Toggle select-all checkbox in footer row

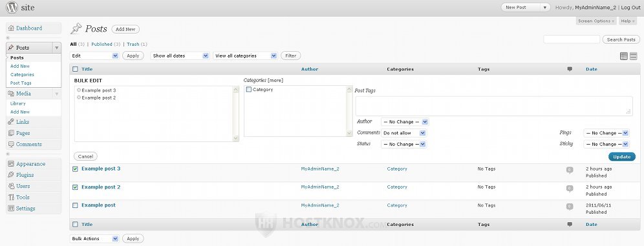pos(75,224)
